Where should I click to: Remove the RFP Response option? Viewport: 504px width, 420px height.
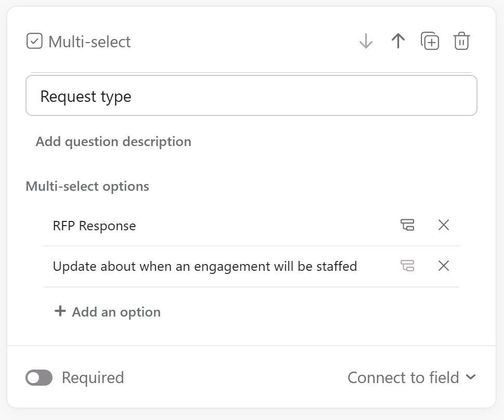444,225
